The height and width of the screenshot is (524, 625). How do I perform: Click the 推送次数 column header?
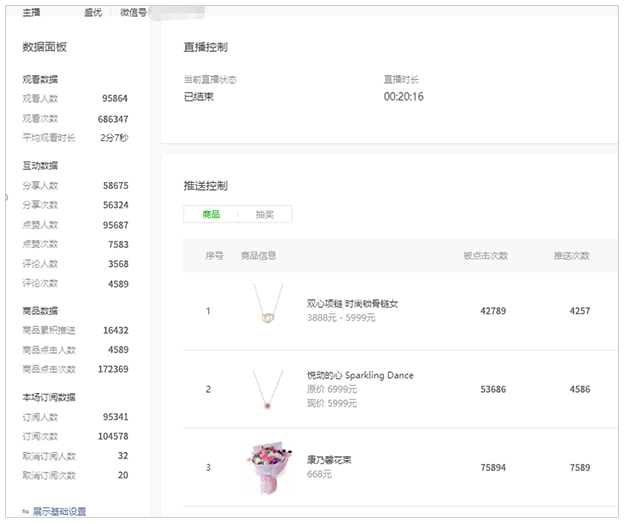[571, 256]
